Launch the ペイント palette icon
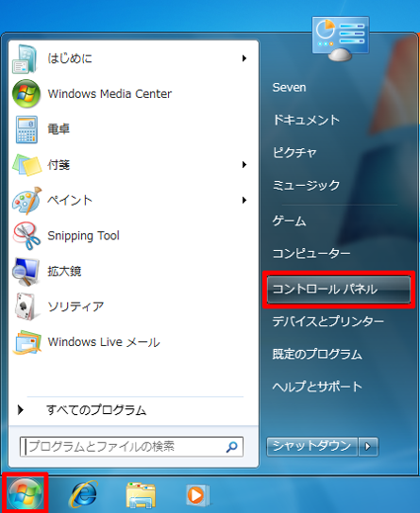Image resolution: width=420 pixels, height=513 pixels. pyautogui.click(x=27, y=200)
